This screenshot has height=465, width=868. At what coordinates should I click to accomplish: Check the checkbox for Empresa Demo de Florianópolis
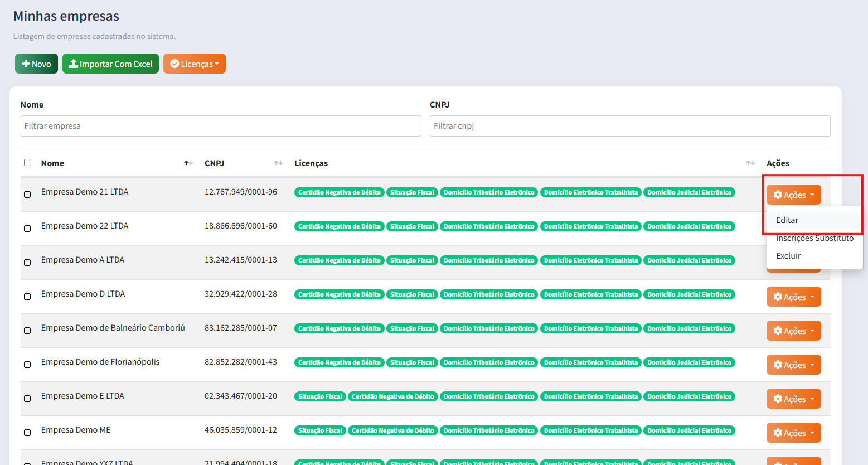pos(27,365)
